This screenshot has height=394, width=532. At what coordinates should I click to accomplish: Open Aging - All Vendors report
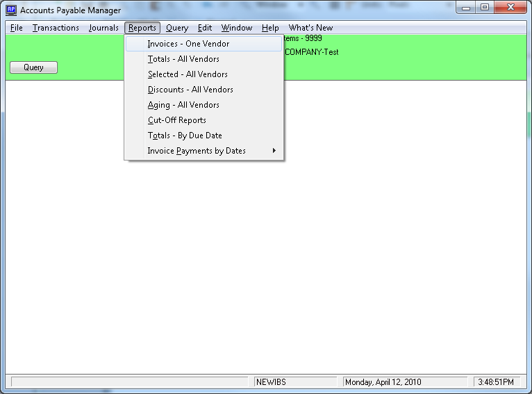(x=183, y=105)
